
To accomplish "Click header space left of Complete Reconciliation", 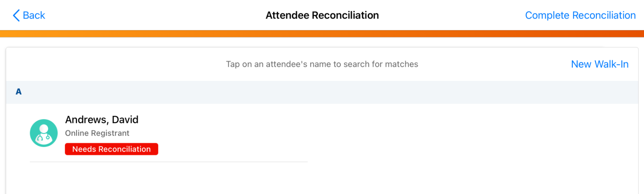I will (457, 15).
